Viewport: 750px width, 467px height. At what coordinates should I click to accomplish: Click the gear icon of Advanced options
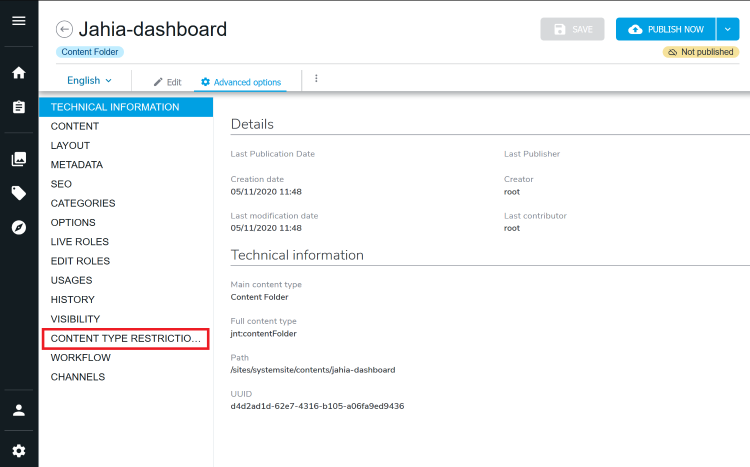tap(206, 82)
